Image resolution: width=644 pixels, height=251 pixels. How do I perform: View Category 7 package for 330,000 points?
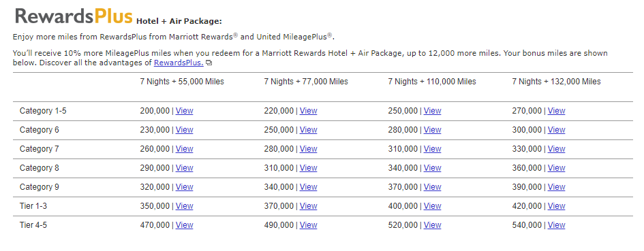point(557,149)
